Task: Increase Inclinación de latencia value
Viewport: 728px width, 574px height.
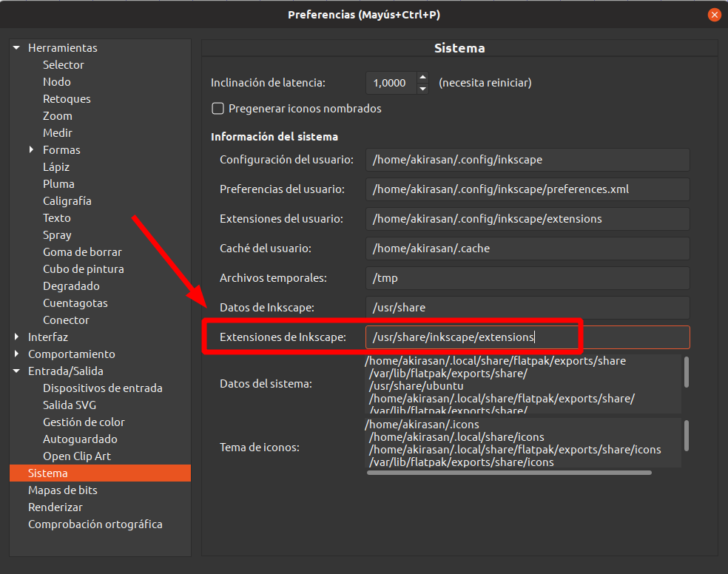Action: [x=422, y=77]
